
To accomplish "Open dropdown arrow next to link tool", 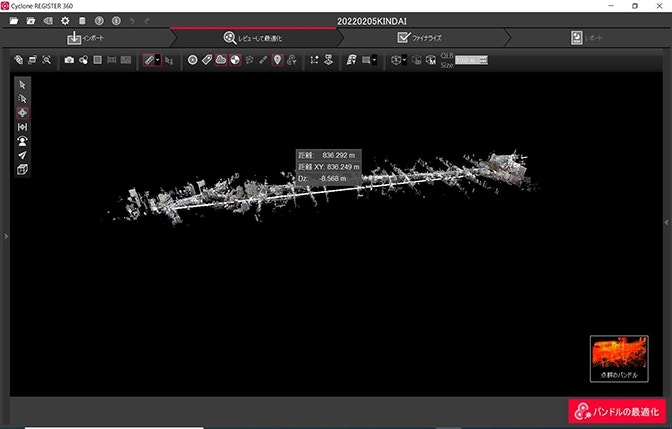I will 158,60.
